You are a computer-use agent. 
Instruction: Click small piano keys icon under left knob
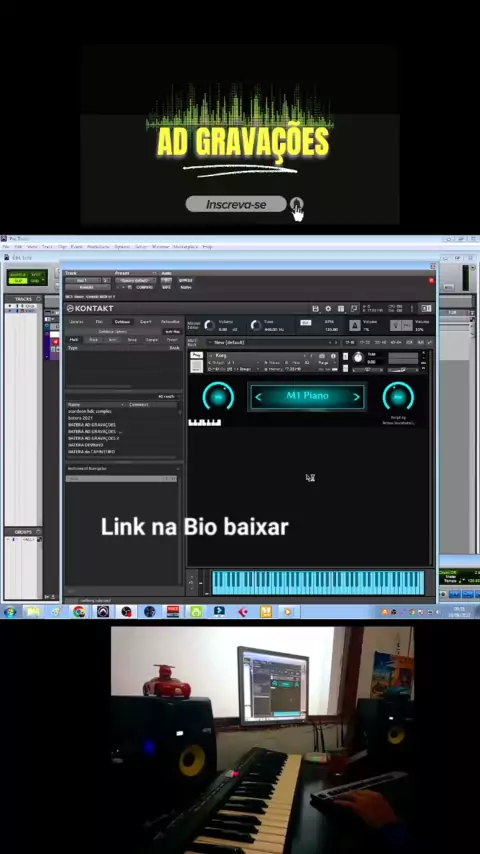coord(204,422)
